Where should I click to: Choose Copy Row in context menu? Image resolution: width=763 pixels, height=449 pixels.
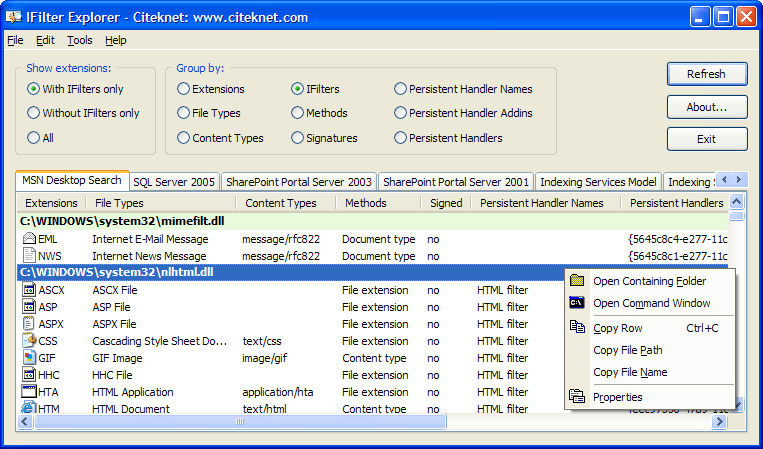point(650,328)
